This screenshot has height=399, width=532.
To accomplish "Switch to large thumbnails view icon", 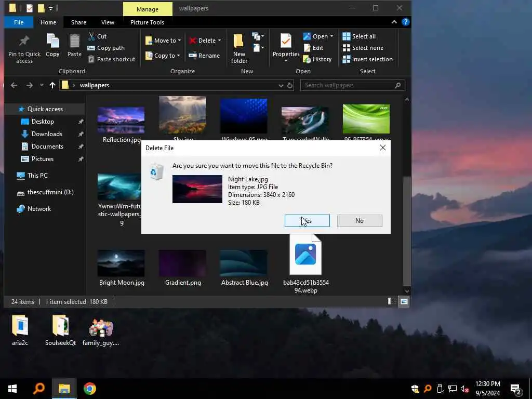I will (404, 301).
